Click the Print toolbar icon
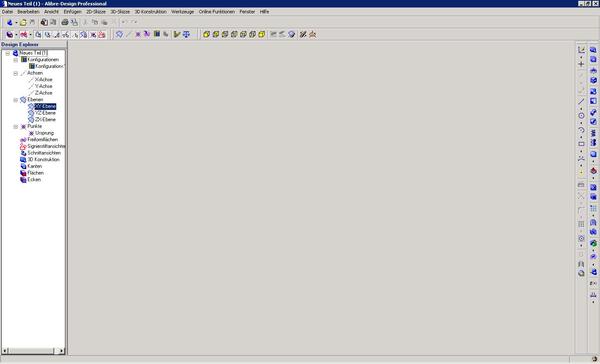The height and width of the screenshot is (364, 600). coord(65,22)
